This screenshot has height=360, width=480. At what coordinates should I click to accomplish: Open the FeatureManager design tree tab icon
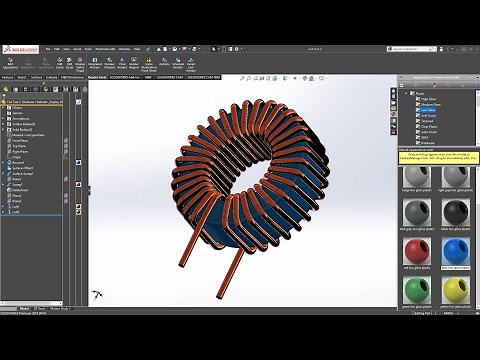pos(6,89)
